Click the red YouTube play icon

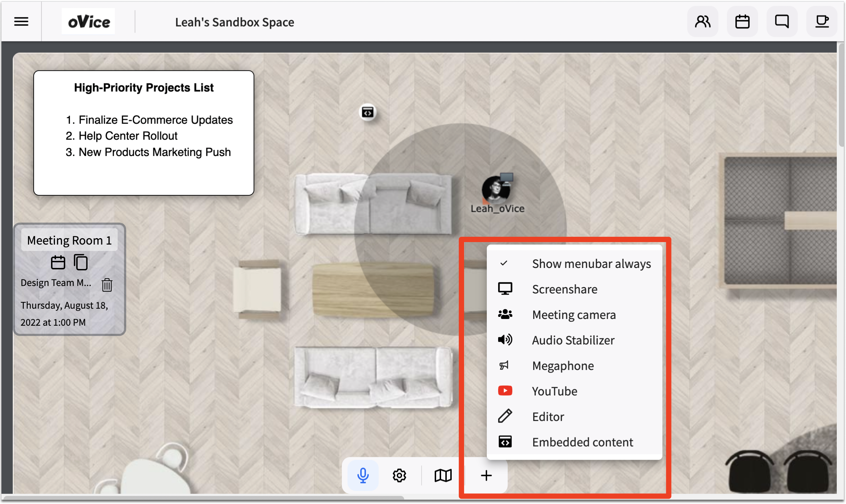coord(505,391)
